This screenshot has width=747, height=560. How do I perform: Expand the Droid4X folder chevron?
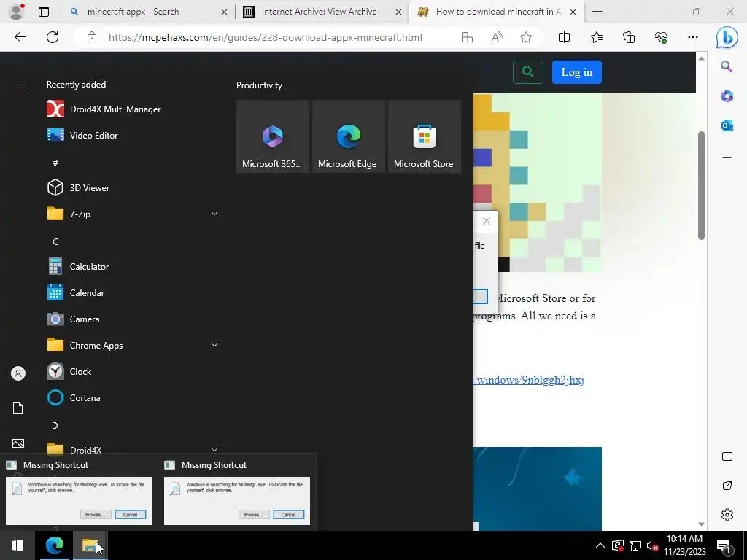(x=214, y=449)
